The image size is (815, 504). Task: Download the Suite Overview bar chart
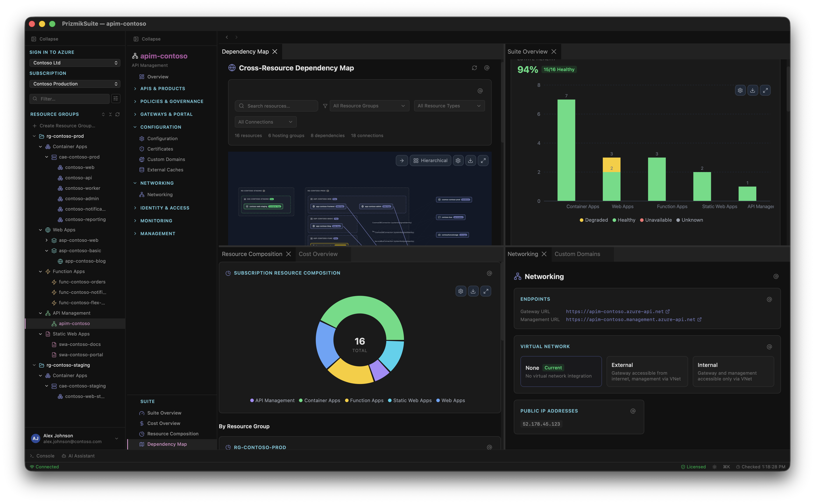pyautogui.click(x=752, y=90)
